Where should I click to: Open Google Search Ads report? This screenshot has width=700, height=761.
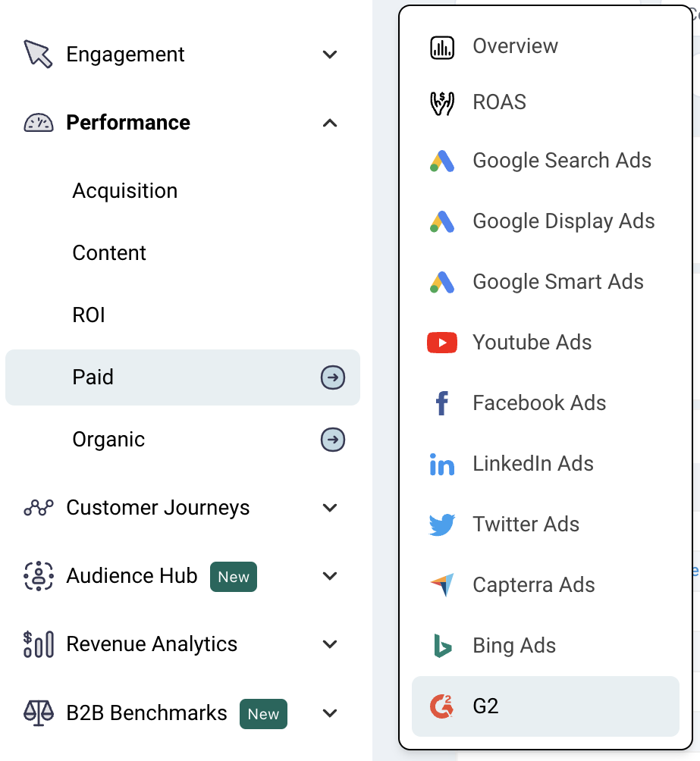pos(562,161)
